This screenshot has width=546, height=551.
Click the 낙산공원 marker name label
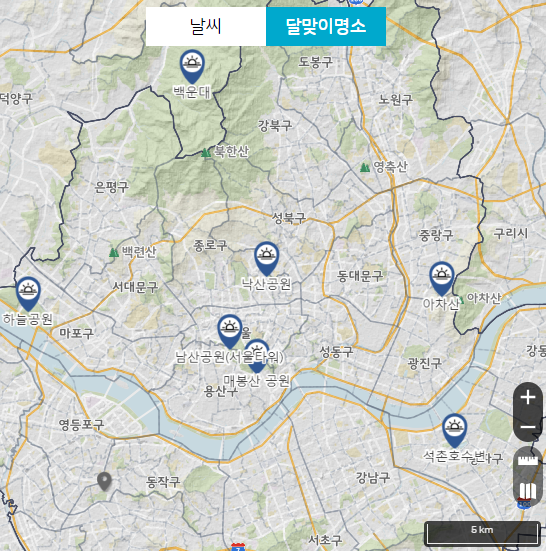267,284
